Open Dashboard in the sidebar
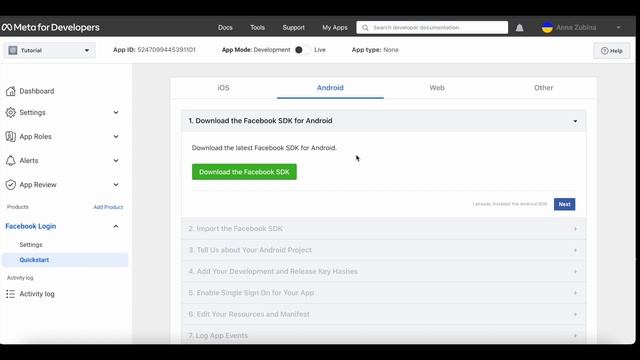This screenshot has width=640, height=360. pyautogui.click(x=37, y=91)
